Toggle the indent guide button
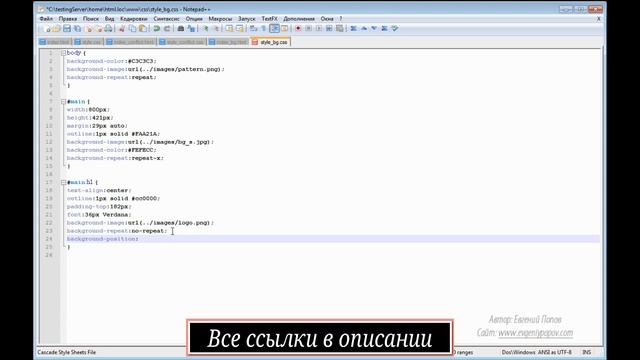The width and height of the screenshot is (640, 360). (274, 29)
